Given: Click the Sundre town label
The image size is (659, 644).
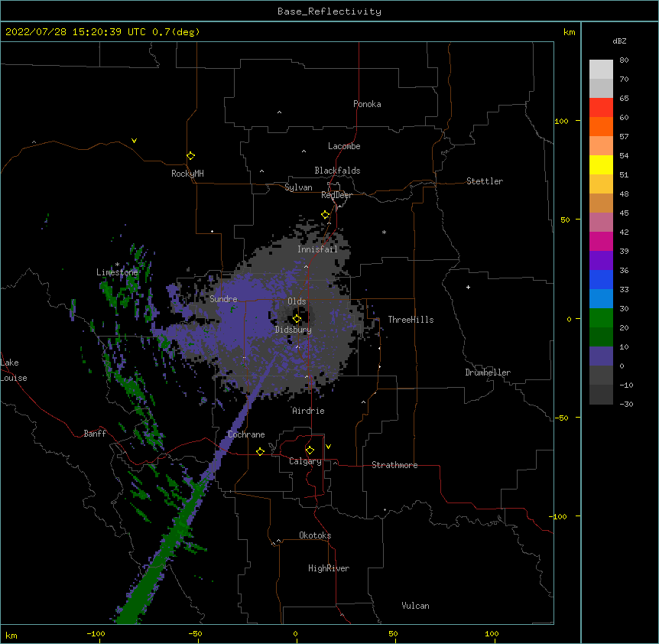Looking at the screenshot, I should point(223,299).
